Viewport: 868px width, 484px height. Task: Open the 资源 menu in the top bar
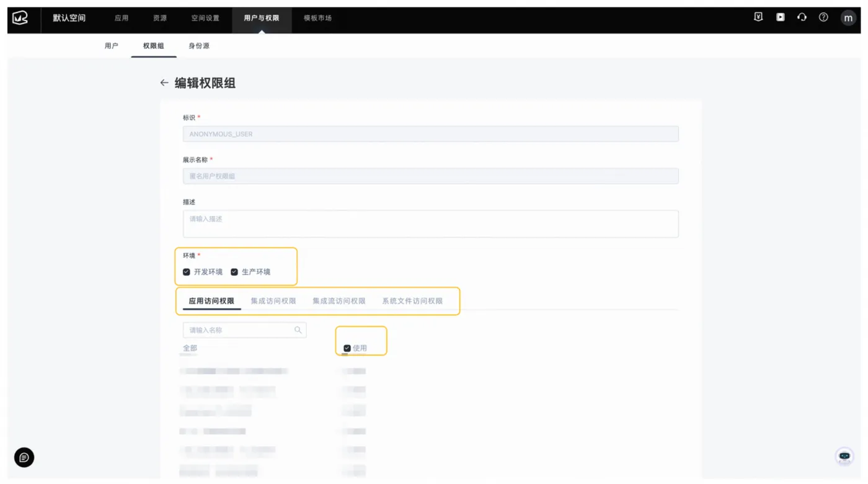click(160, 18)
